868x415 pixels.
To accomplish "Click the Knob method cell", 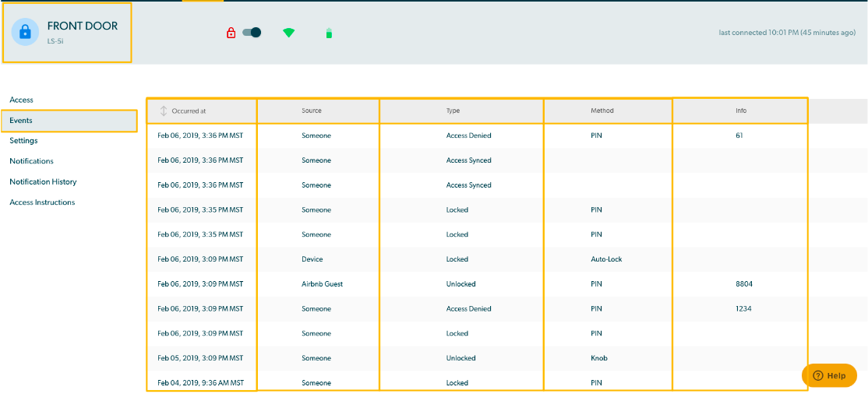I will pos(599,358).
